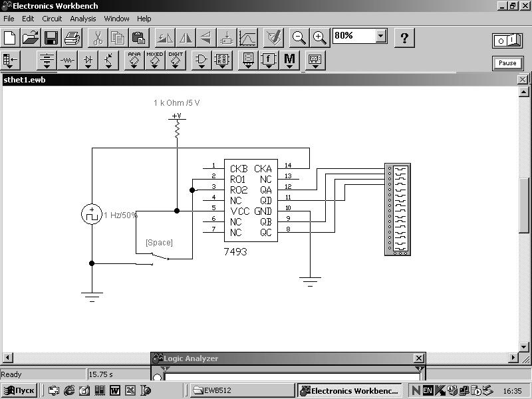Flip component vertically
Image resolution: width=532 pixels, height=399 pixels.
click(x=206, y=38)
